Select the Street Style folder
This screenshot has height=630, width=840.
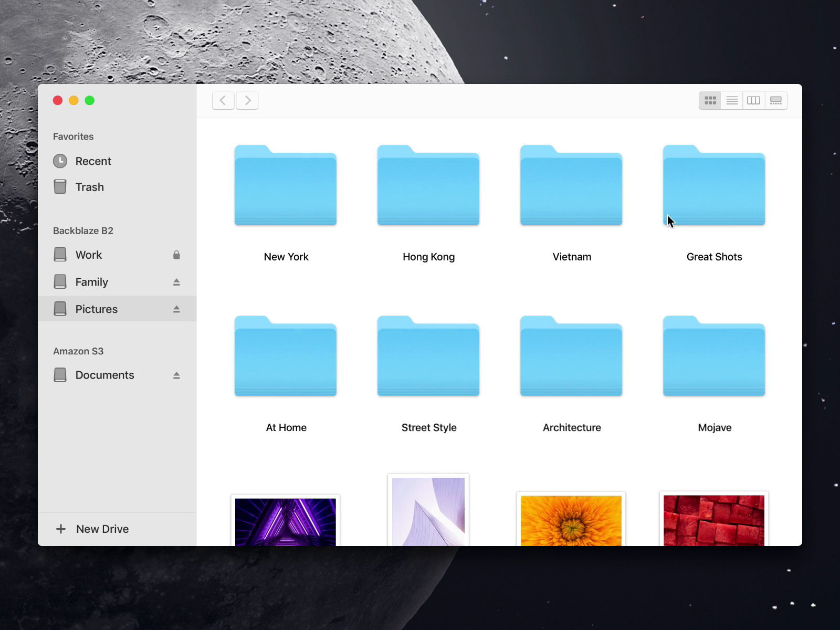(x=428, y=357)
